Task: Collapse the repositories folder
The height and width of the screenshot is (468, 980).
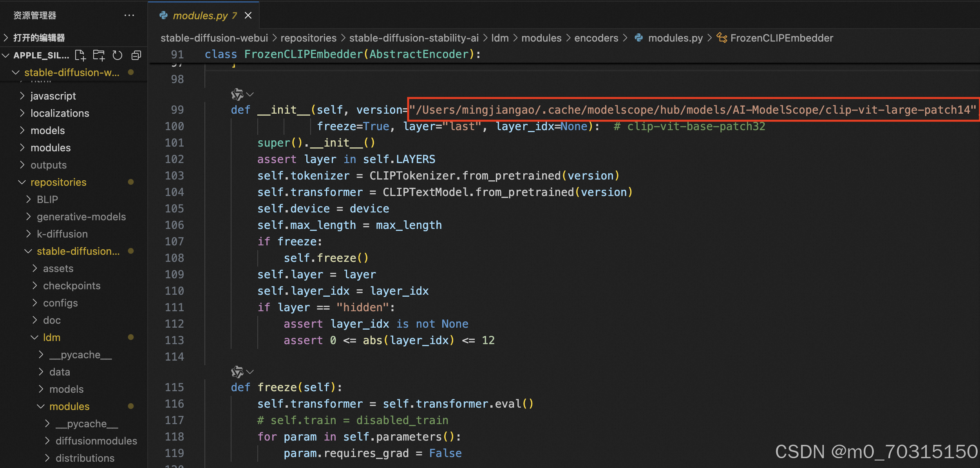Action: [x=21, y=182]
